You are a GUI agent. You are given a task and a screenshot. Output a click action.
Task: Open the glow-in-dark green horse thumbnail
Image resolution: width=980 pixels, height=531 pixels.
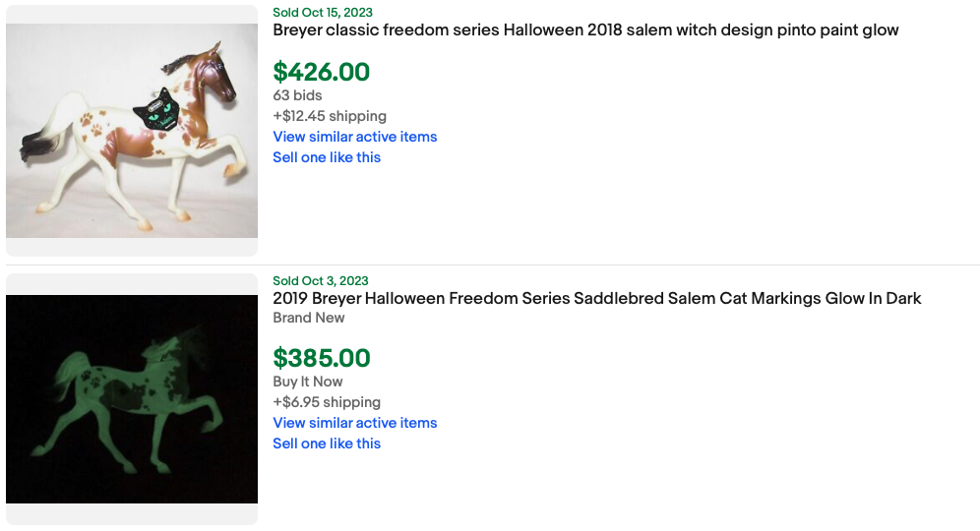tap(132, 399)
